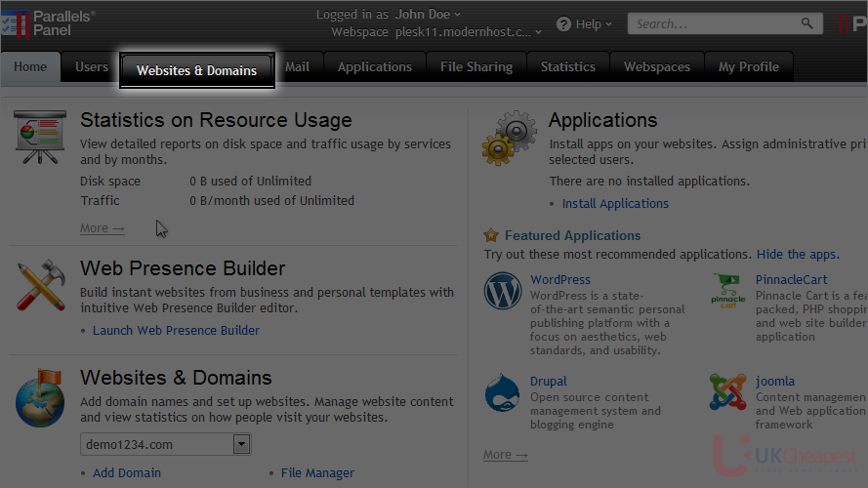
Task: Click the Applications gears icon
Action: click(x=510, y=138)
